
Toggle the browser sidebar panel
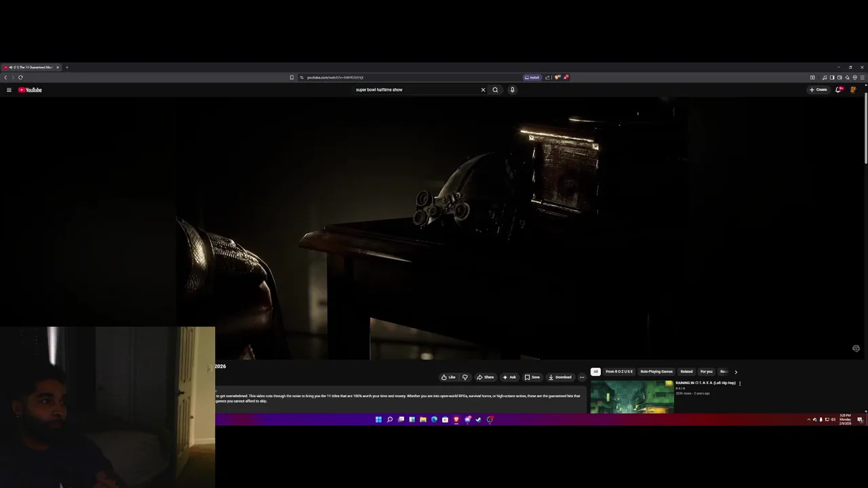point(832,77)
